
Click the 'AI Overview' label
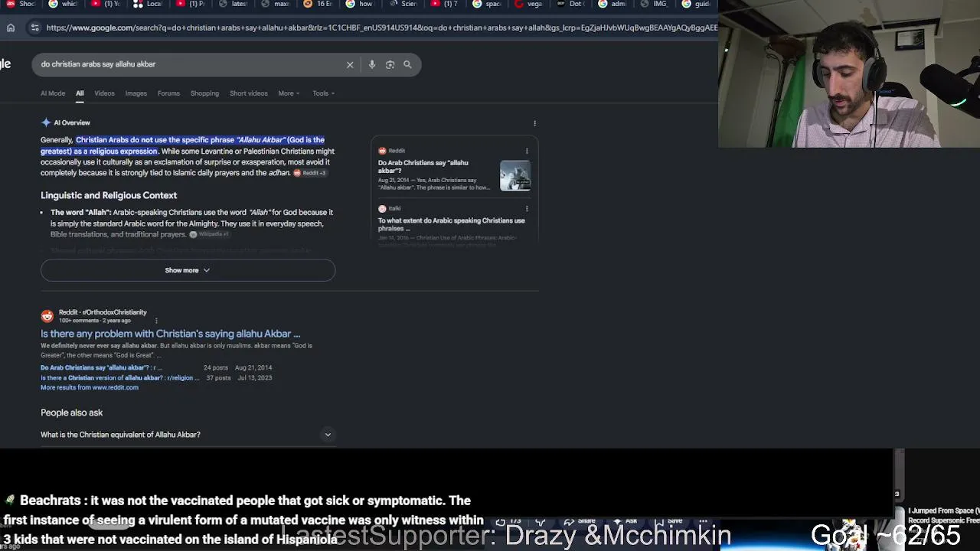tap(72, 122)
